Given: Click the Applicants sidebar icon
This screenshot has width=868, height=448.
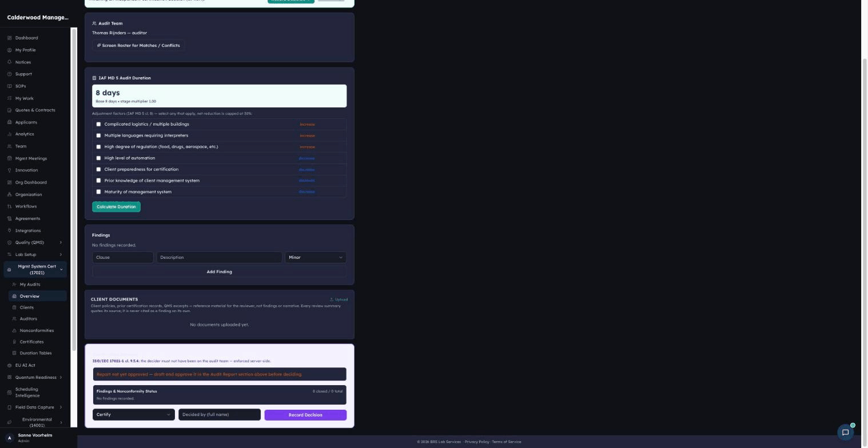Looking at the screenshot, I should (x=9, y=122).
